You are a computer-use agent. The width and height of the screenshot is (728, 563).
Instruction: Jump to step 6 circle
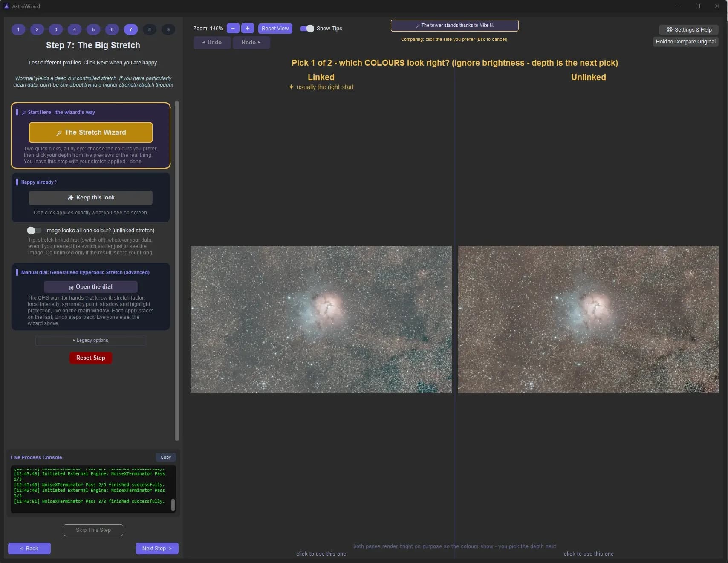112,29
